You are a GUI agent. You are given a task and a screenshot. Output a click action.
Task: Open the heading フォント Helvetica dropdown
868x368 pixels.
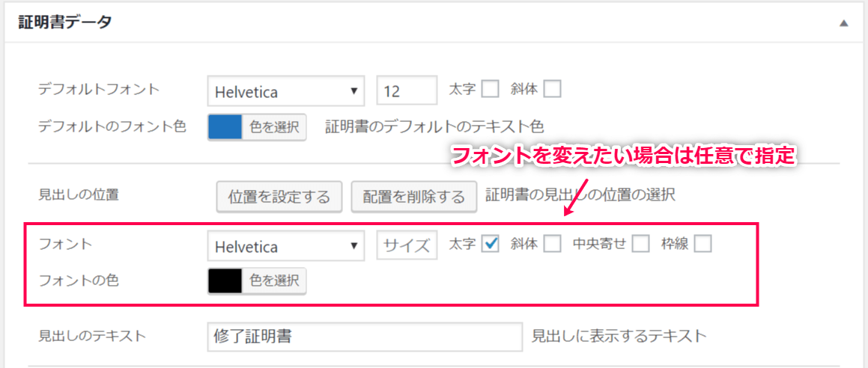pyautogui.click(x=286, y=246)
